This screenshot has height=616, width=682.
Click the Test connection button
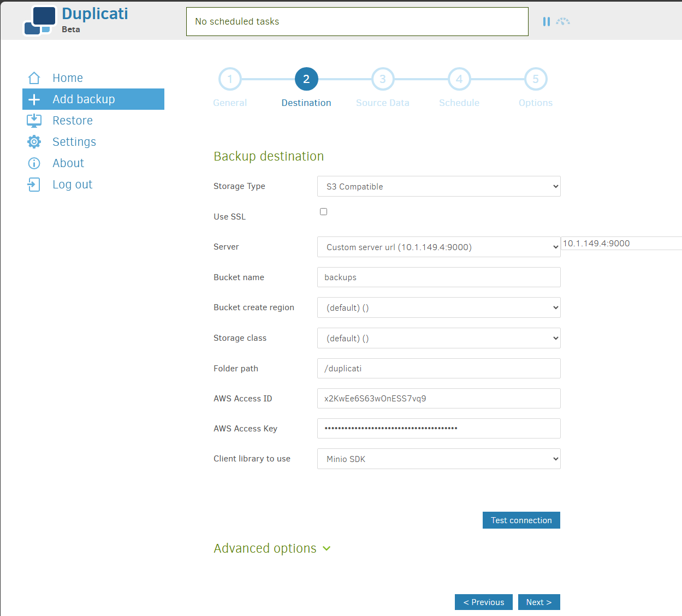click(x=521, y=520)
